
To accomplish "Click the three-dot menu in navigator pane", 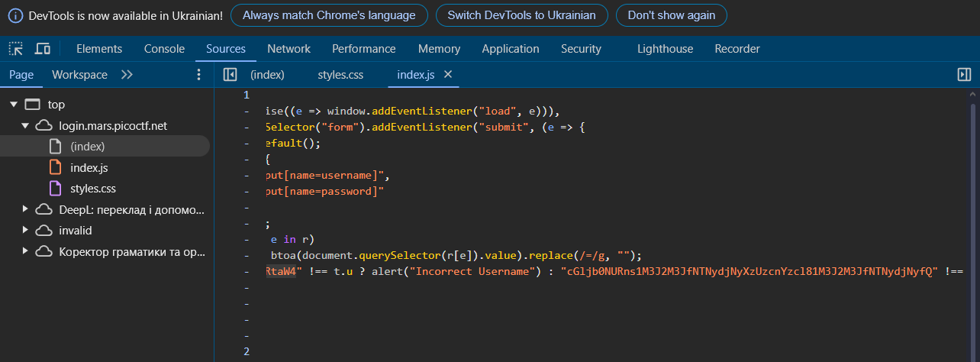I will click(x=199, y=75).
